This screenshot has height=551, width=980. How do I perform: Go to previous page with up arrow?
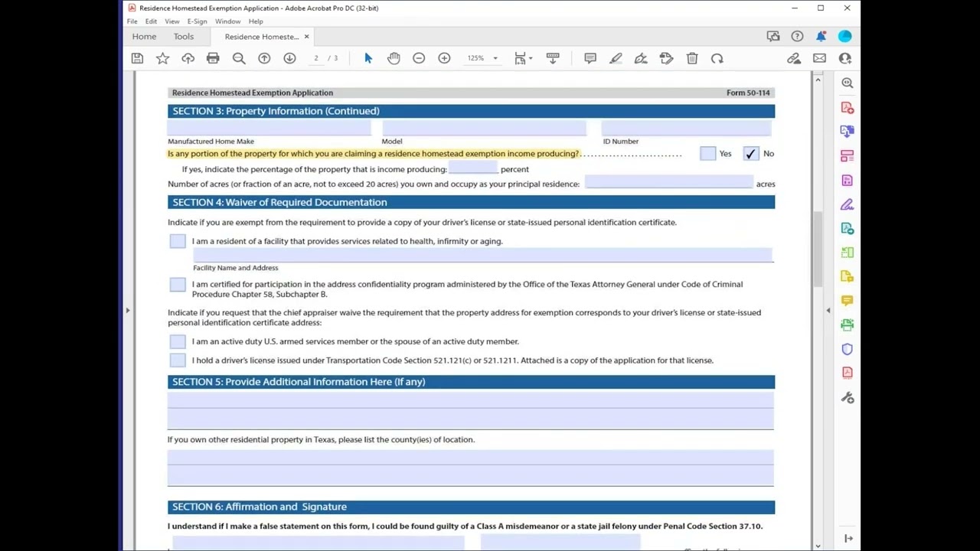point(264,58)
